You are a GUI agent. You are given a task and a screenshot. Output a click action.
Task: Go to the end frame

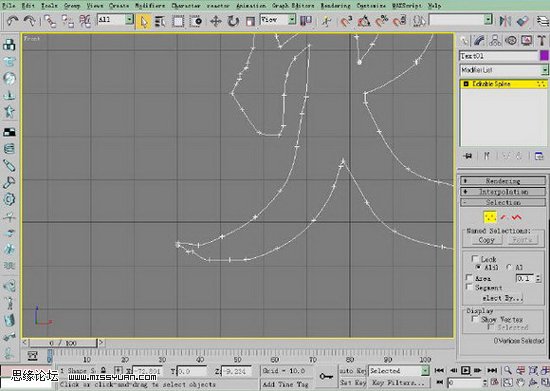pos(492,370)
